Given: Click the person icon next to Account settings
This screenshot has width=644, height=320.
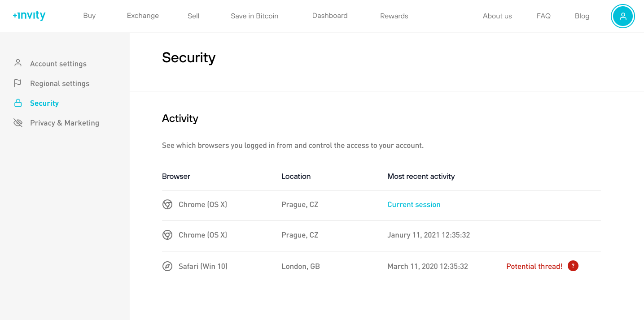Looking at the screenshot, I should (x=18, y=63).
